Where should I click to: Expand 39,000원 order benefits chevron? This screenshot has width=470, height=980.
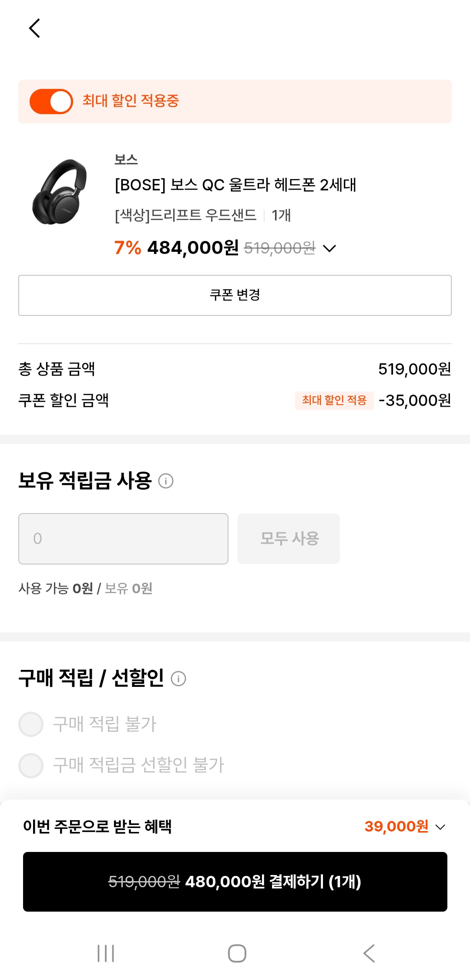[x=440, y=827]
